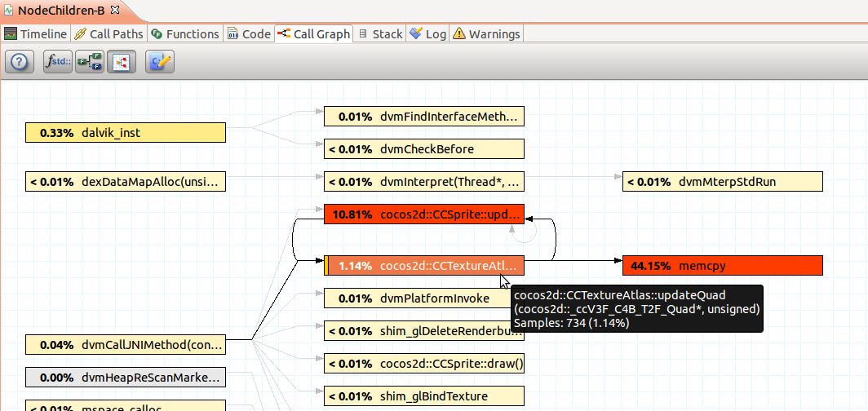868x411 pixels.
Task: Select the cocos2d::CCSprite::upd... 10.81% node
Action: click(423, 215)
